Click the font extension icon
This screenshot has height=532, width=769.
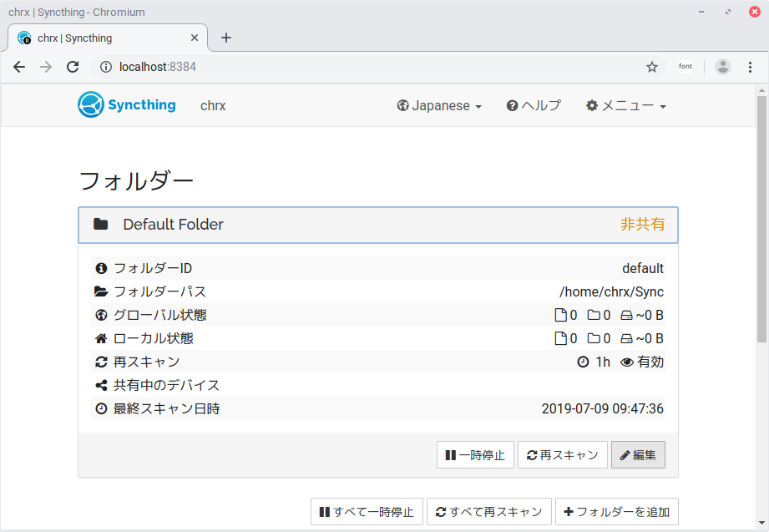[x=685, y=67]
